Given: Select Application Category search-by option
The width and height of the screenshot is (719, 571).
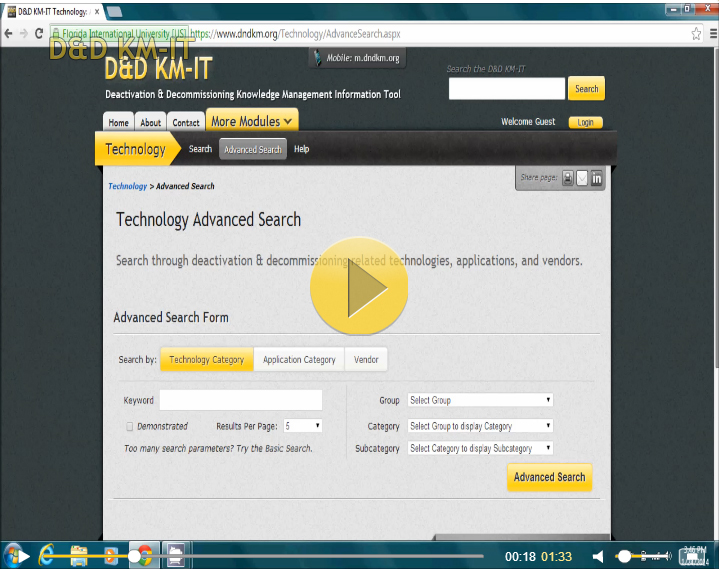Looking at the screenshot, I should tap(299, 360).
